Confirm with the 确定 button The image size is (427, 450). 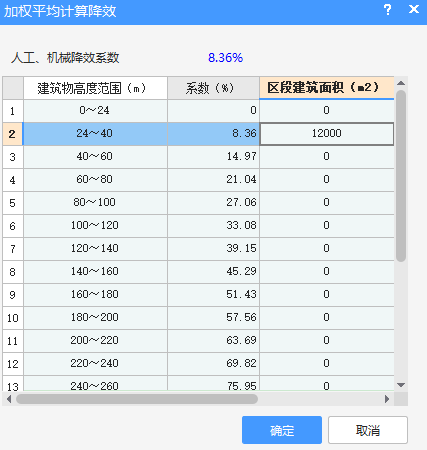click(282, 430)
